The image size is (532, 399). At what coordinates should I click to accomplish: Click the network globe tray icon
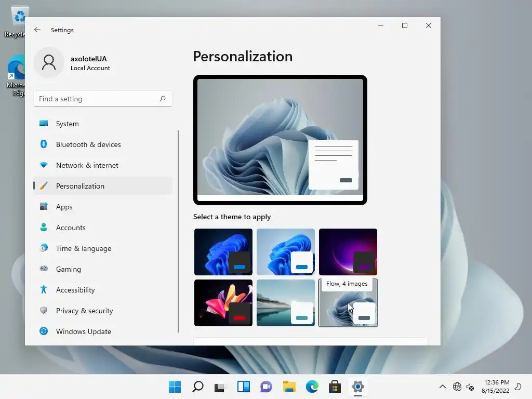pos(457,387)
